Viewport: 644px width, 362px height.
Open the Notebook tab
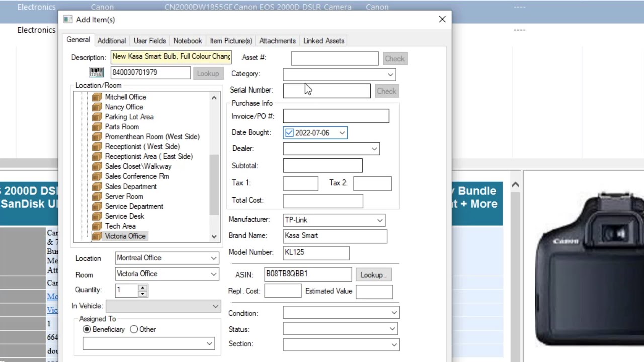click(x=188, y=41)
